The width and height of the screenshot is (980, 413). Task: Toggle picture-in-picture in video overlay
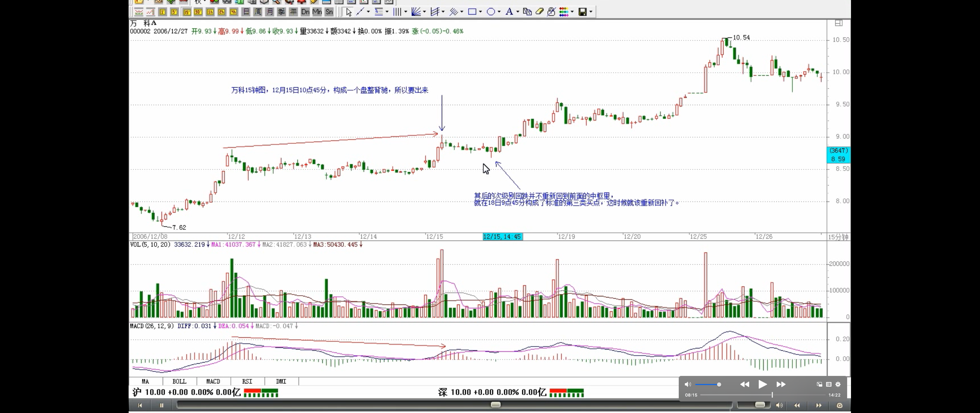820,384
